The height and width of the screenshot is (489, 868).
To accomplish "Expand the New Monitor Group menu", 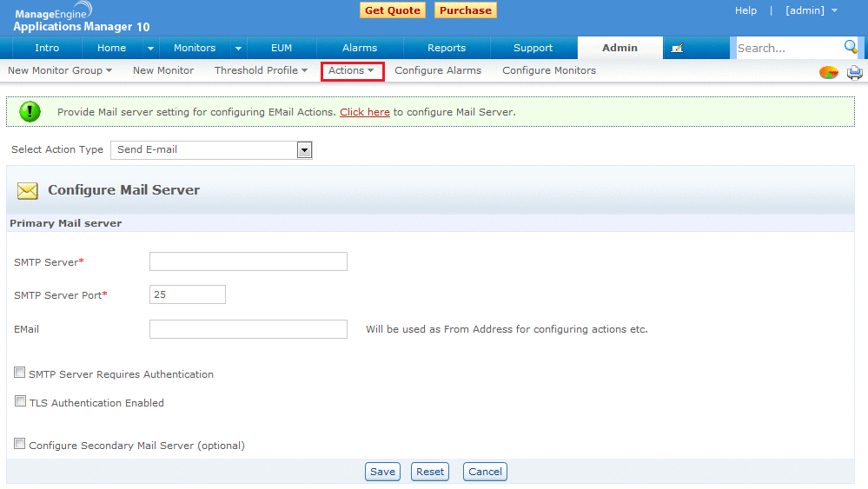I will pyautogui.click(x=60, y=70).
